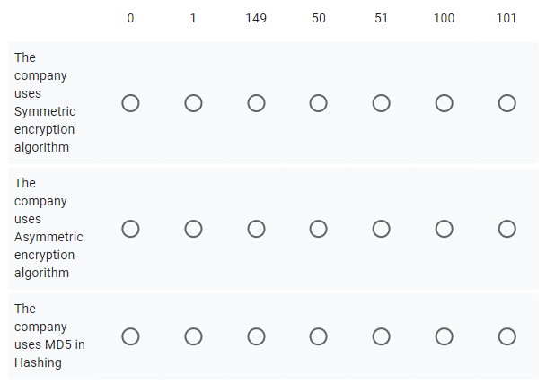Select 0 for Symmetric encryption algorithm row
The image size is (546, 392).
[130, 103]
